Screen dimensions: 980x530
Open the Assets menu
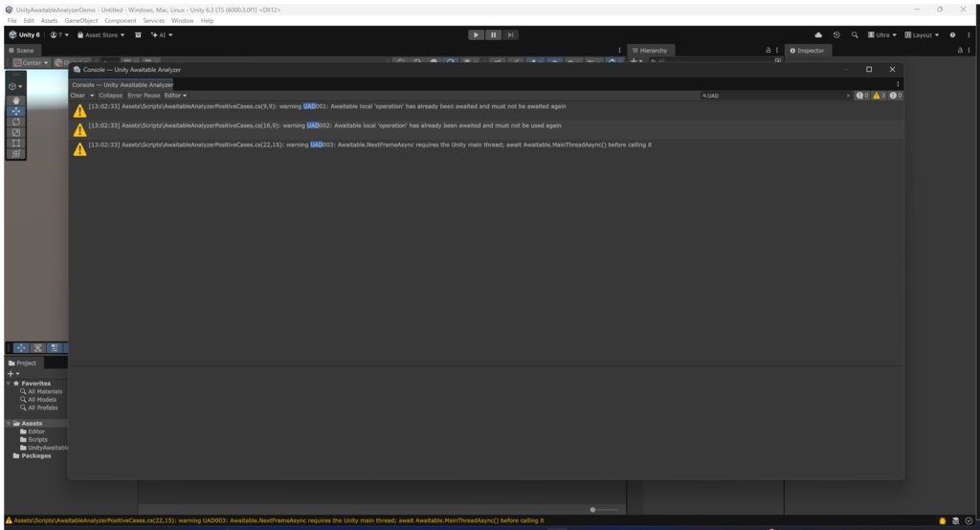click(x=50, y=21)
